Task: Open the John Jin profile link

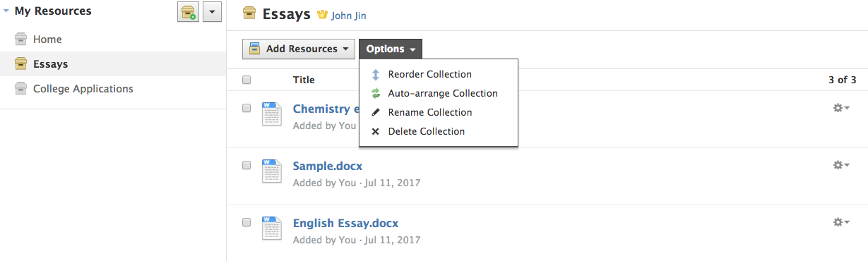Action: pyautogui.click(x=349, y=16)
